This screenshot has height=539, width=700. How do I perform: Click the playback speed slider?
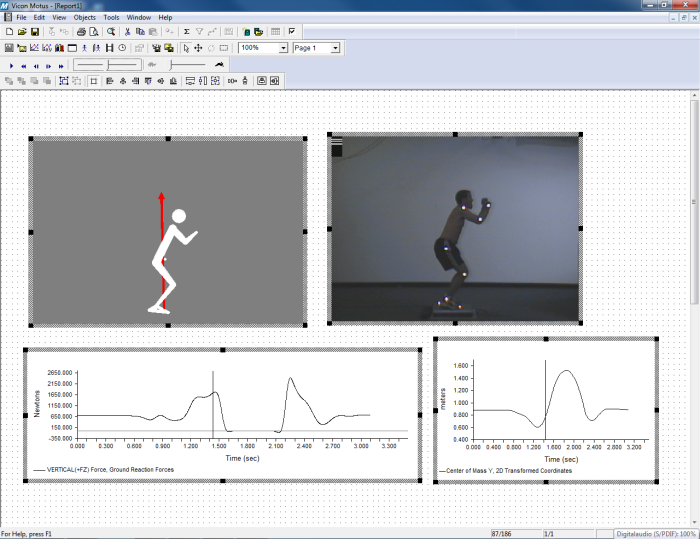(x=188, y=65)
